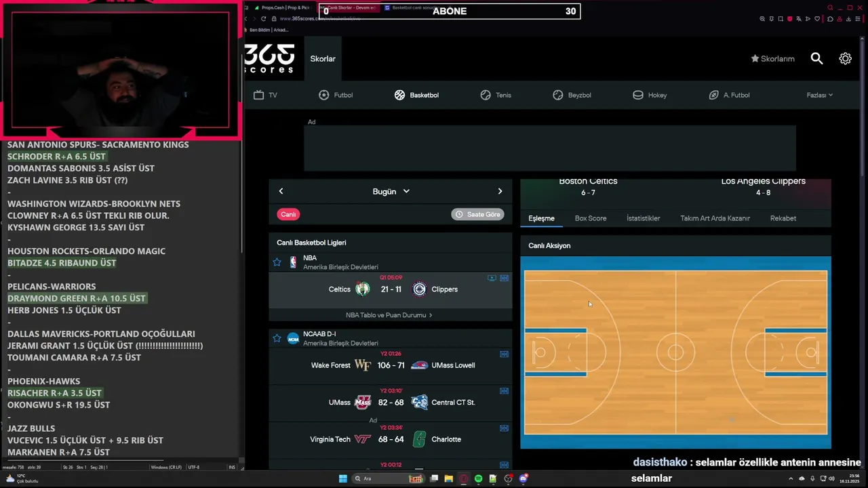
Task: Click the UMass Lowell team logo
Action: pos(419,365)
